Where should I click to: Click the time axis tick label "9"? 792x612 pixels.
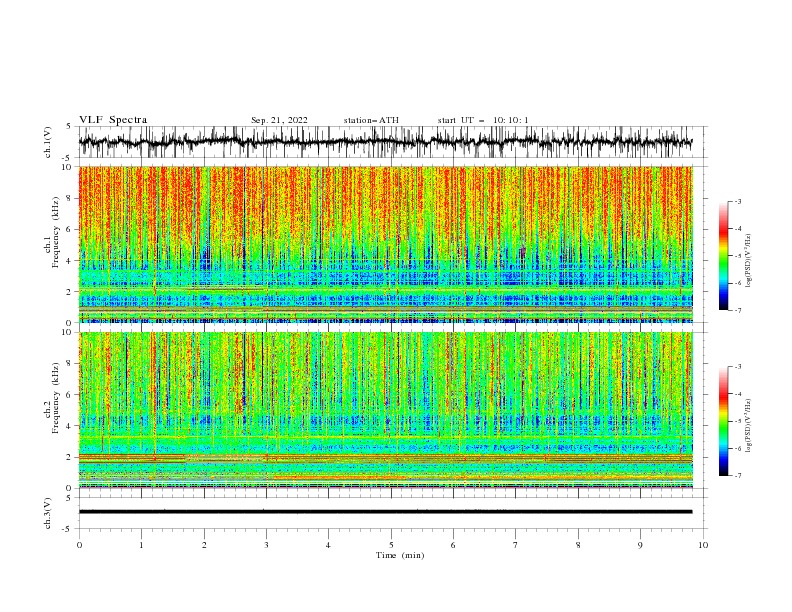pos(640,545)
